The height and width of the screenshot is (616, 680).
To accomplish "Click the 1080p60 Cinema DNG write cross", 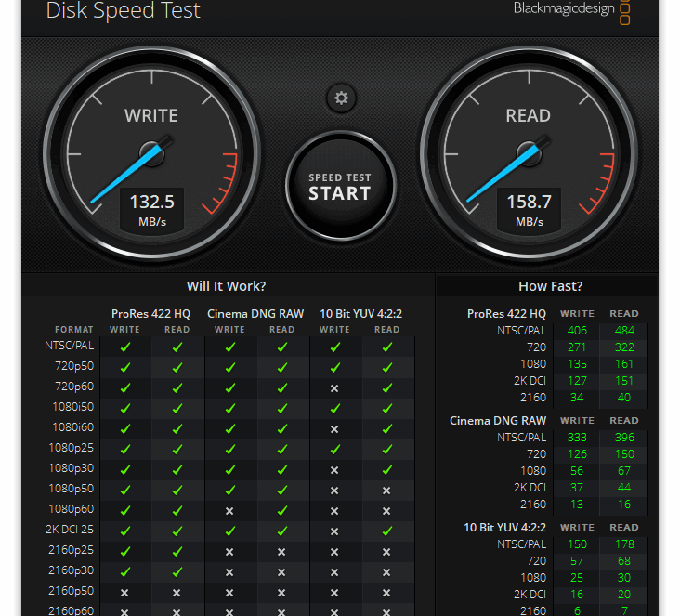I will 229,511.
